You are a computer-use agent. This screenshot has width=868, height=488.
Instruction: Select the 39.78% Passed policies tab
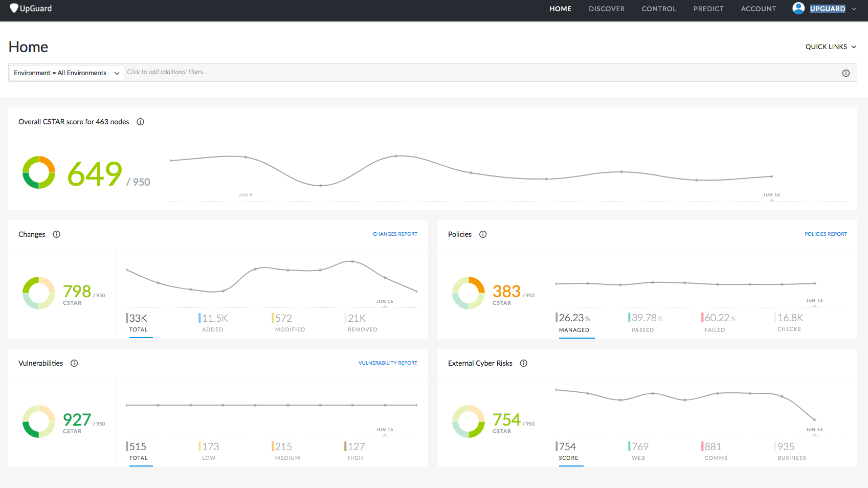[646, 323]
